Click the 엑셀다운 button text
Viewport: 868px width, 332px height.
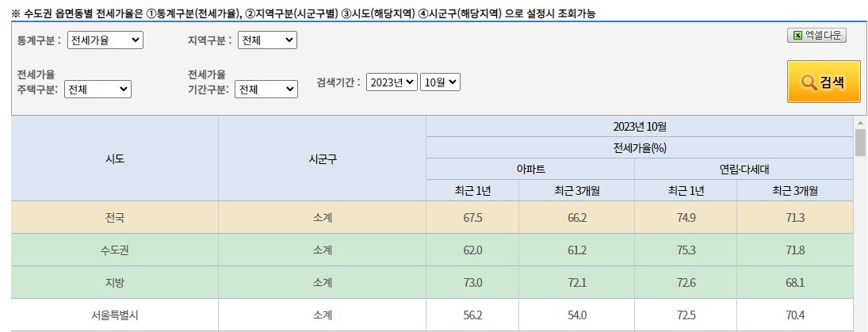pyautogui.click(x=823, y=36)
